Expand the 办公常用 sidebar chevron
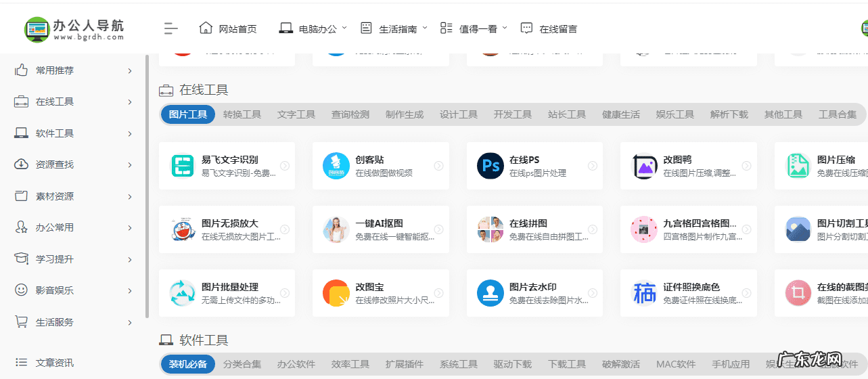The image size is (868, 379). [x=130, y=228]
